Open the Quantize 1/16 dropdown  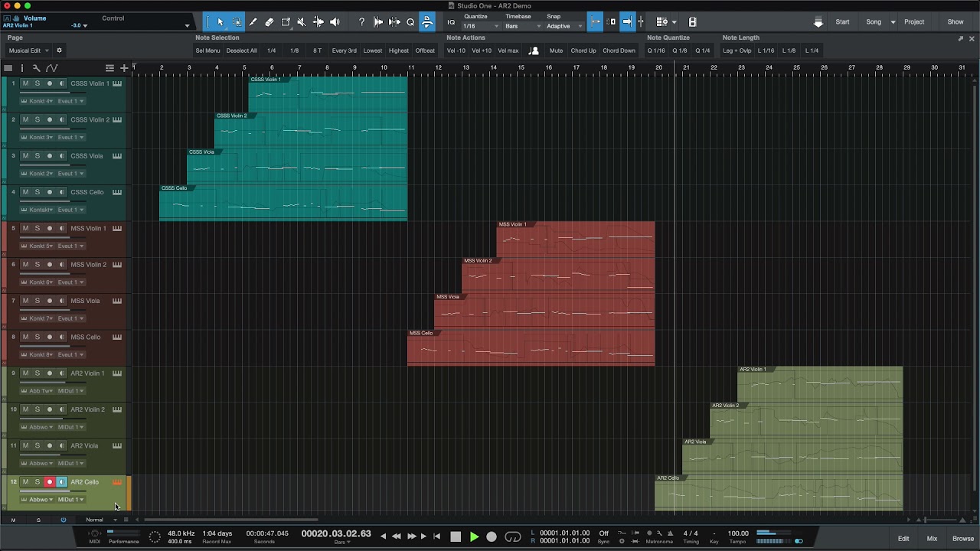click(x=481, y=26)
